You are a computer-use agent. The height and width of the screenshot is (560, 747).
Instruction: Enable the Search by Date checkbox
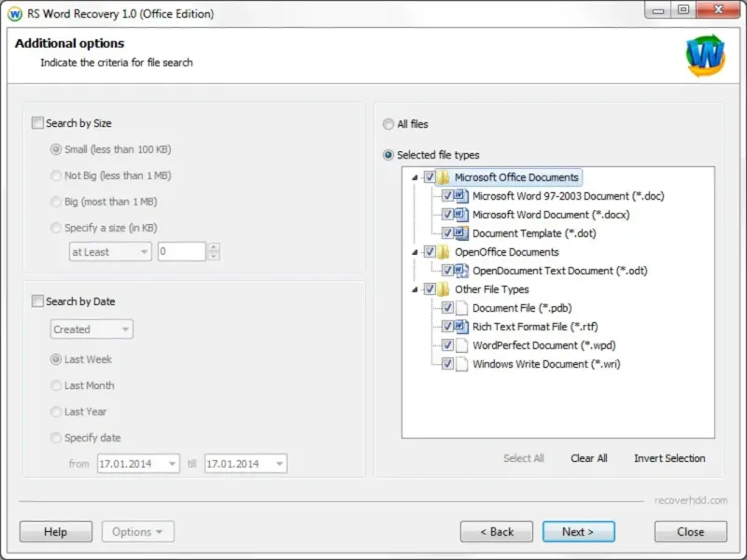[37, 301]
